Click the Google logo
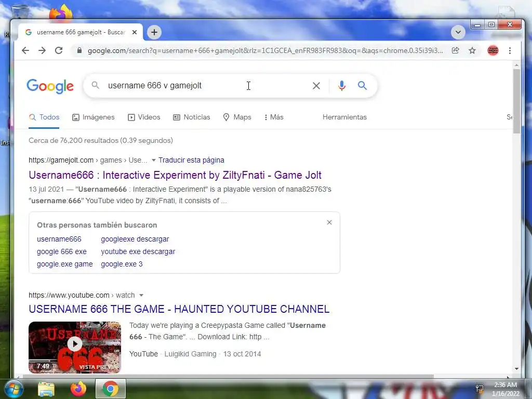The width and height of the screenshot is (532, 399). [50, 86]
